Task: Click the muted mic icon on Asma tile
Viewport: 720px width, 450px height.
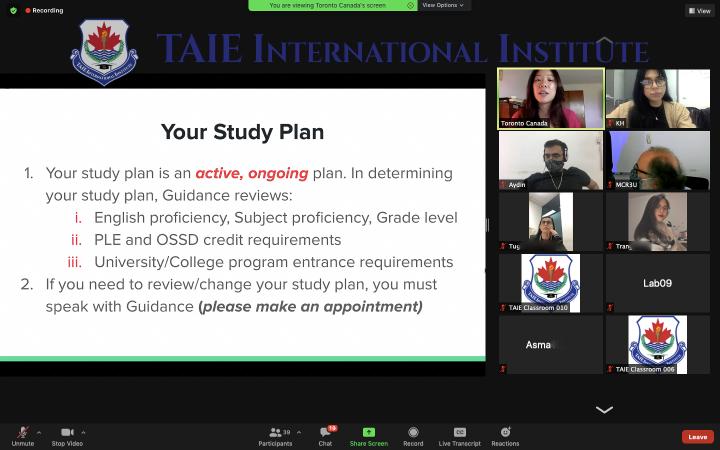Action: click(504, 369)
